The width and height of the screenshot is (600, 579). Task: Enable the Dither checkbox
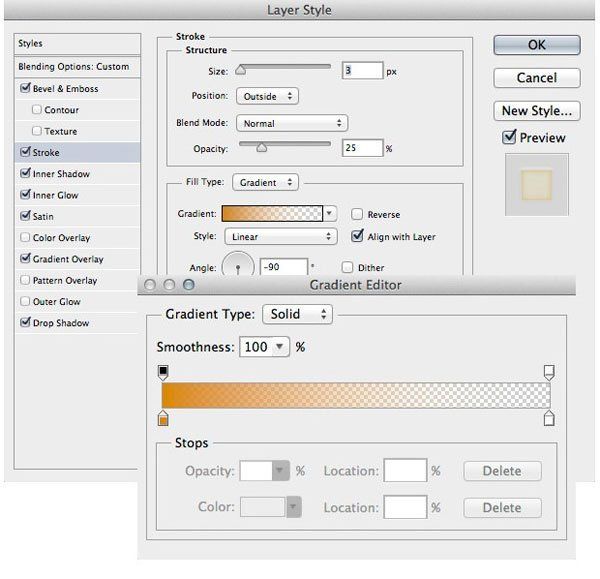[347, 267]
